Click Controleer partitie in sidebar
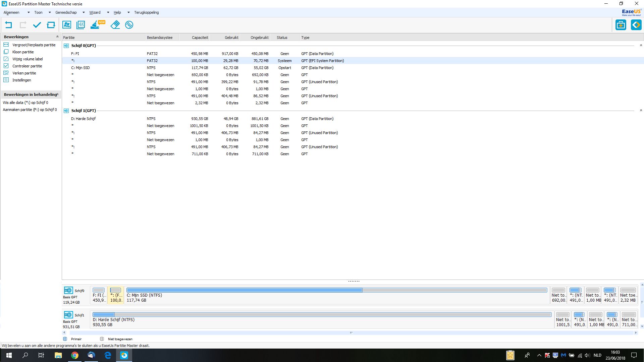This screenshot has height=362, width=644. coord(27,66)
